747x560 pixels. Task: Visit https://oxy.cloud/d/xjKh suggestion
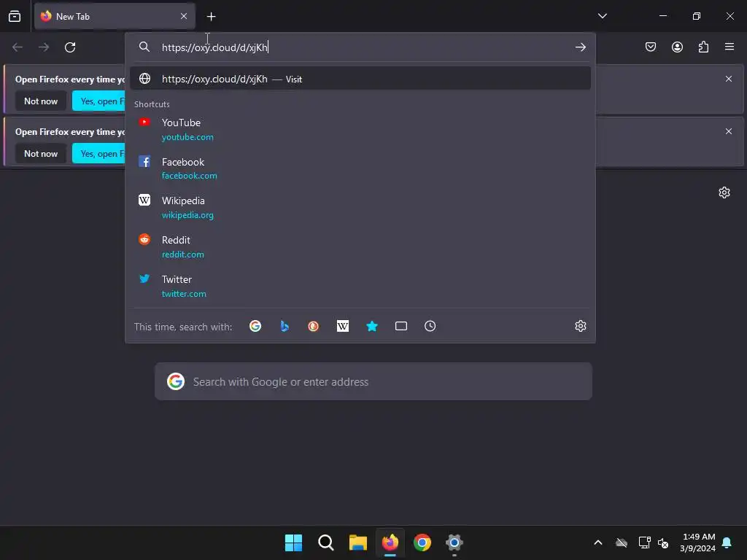pyautogui.click(x=360, y=79)
